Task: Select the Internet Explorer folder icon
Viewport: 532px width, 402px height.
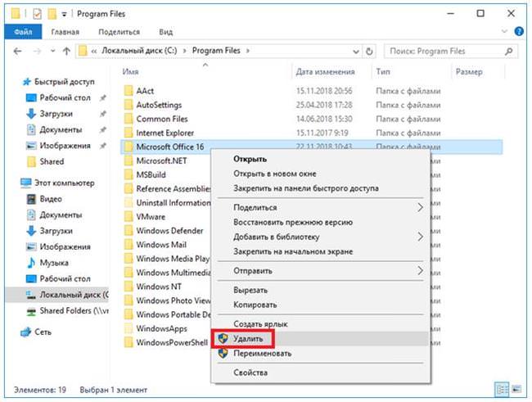Action: coord(128,133)
